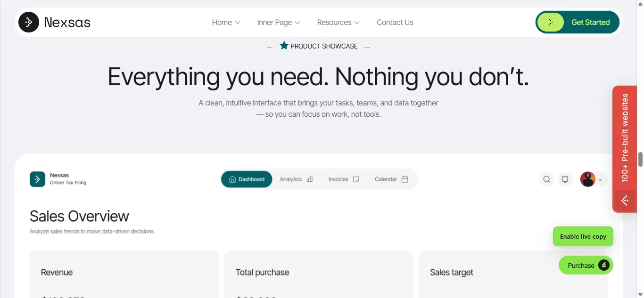Expand the Resources dropdown menu

click(339, 23)
